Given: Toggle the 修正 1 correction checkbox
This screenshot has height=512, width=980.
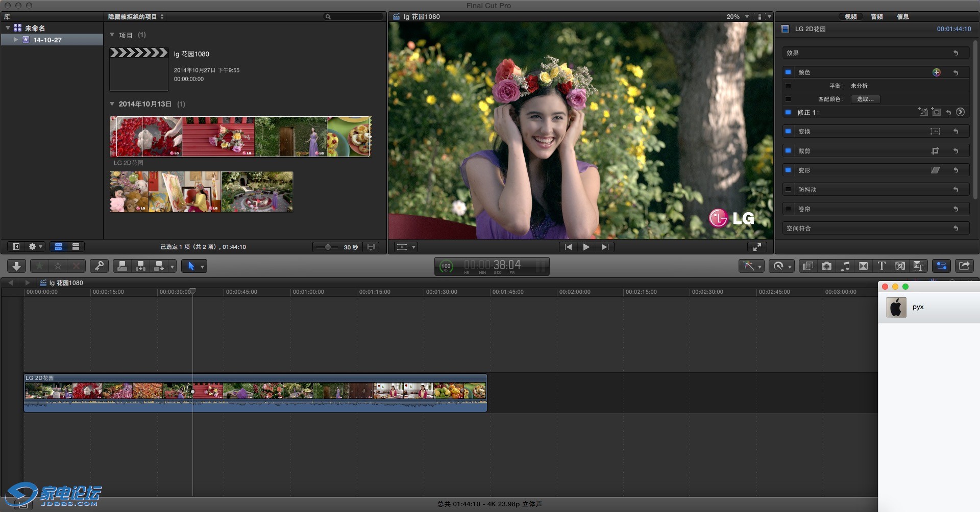Looking at the screenshot, I should coord(788,112).
